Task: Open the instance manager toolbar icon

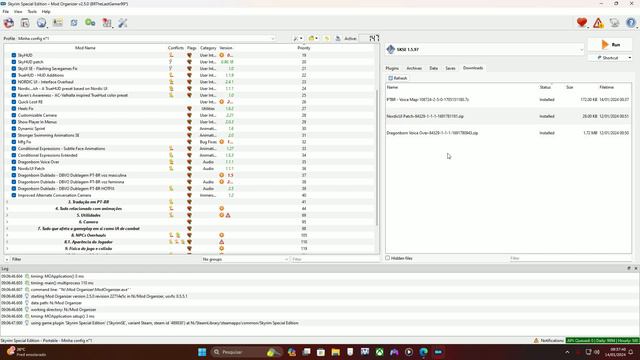Action: pyautogui.click(x=9, y=23)
